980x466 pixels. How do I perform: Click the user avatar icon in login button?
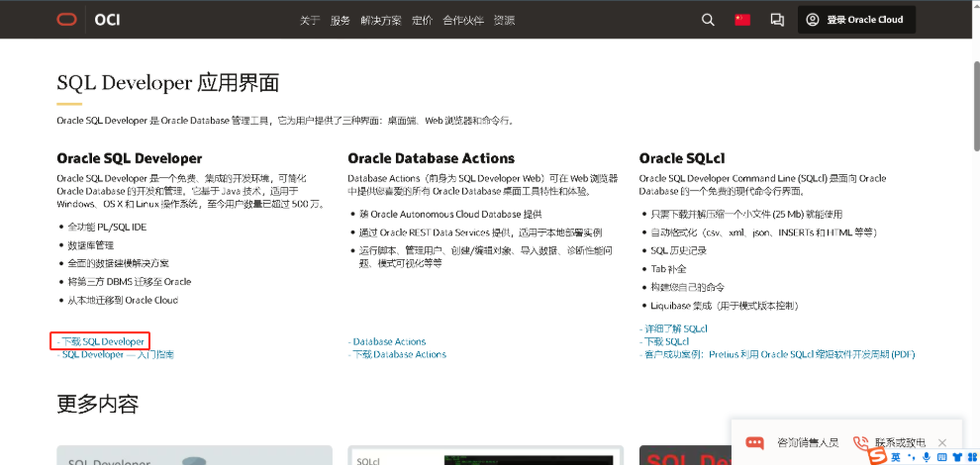click(x=812, y=20)
